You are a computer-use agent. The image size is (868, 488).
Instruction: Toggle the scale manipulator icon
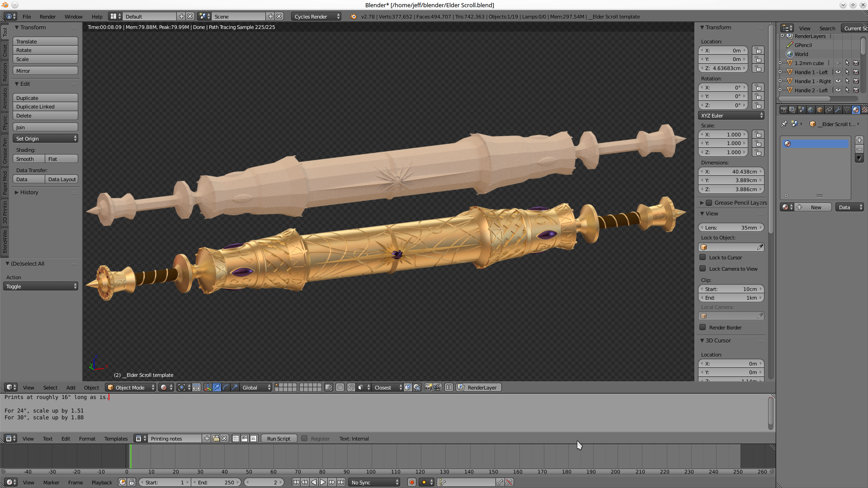click(x=235, y=387)
